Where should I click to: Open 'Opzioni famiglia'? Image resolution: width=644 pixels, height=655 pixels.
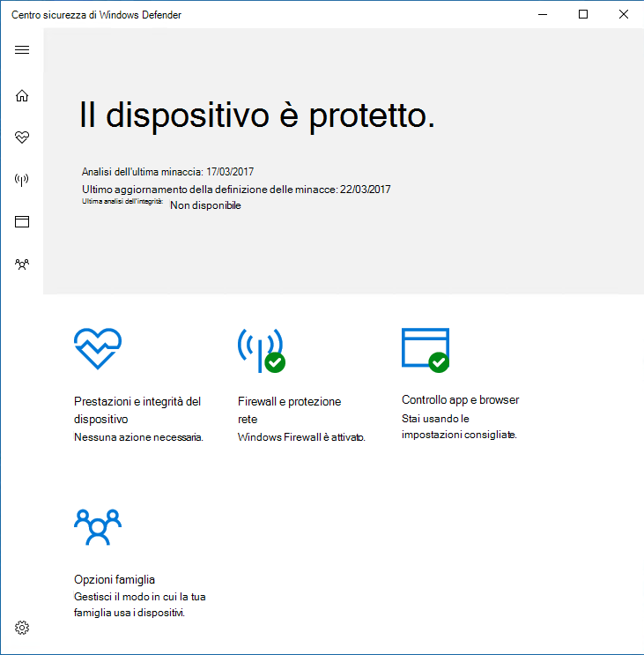(115, 579)
